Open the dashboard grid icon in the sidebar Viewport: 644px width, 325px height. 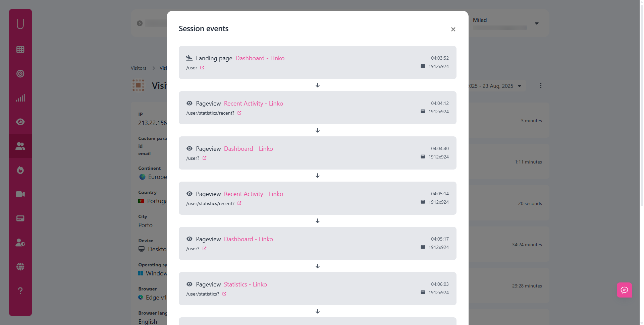point(20,49)
